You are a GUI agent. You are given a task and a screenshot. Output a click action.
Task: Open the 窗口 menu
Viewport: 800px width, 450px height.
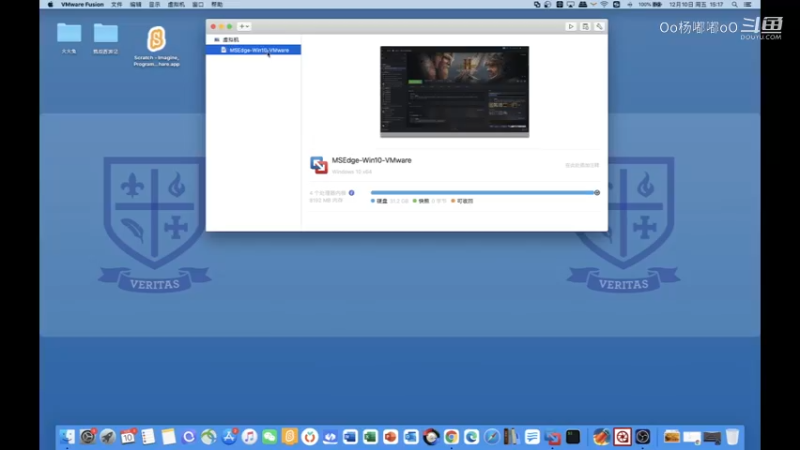click(198, 5)
